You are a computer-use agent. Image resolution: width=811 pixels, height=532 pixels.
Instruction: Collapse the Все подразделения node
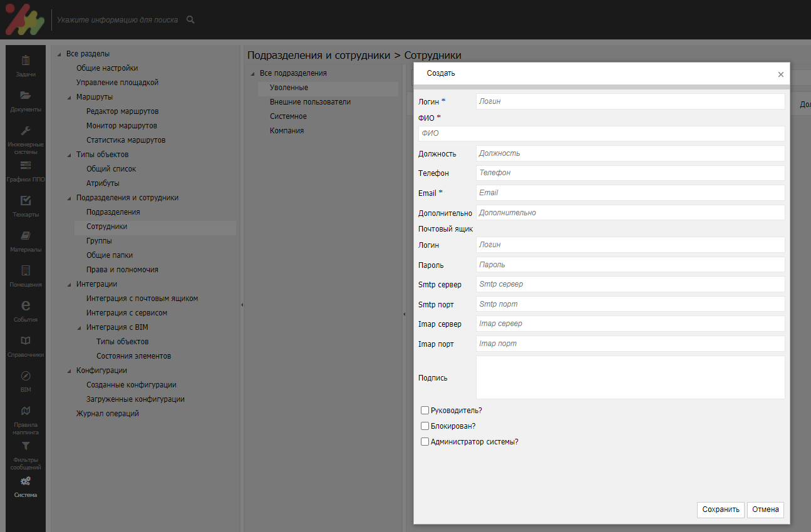pyautogui.click(x=252, y=74)
